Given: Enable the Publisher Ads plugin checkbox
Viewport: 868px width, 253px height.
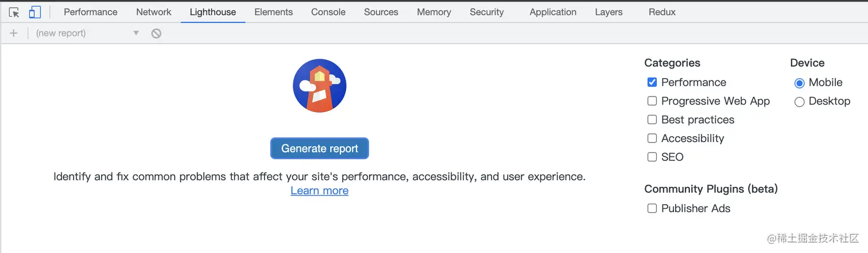Looking at the screenshot, I should pyautogui.click(x=652, y=208).
